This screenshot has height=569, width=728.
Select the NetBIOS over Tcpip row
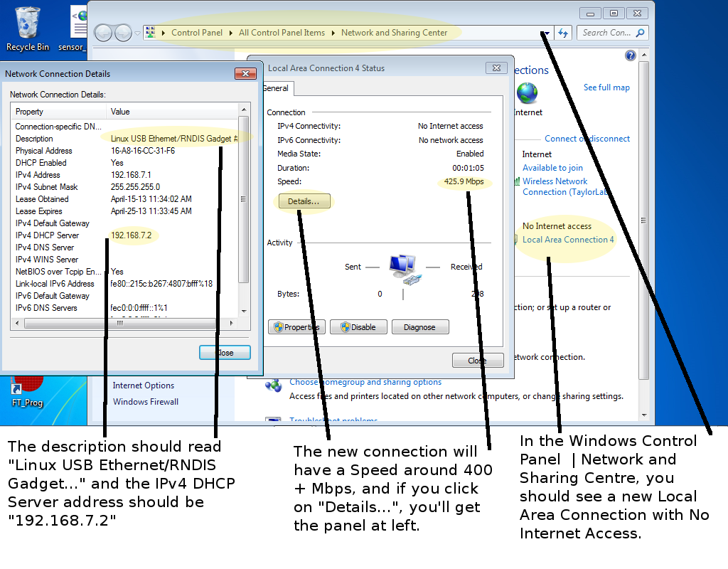125,271
